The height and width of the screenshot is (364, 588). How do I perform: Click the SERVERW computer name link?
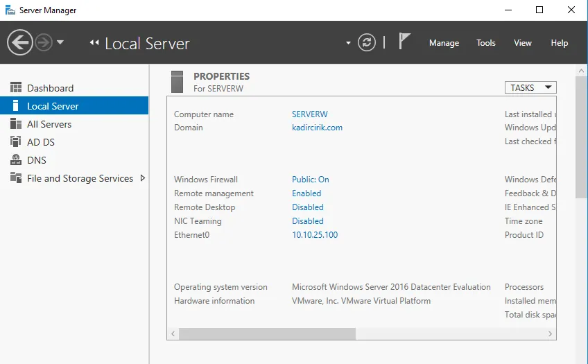pyautogui.click(x=310, y=114)
